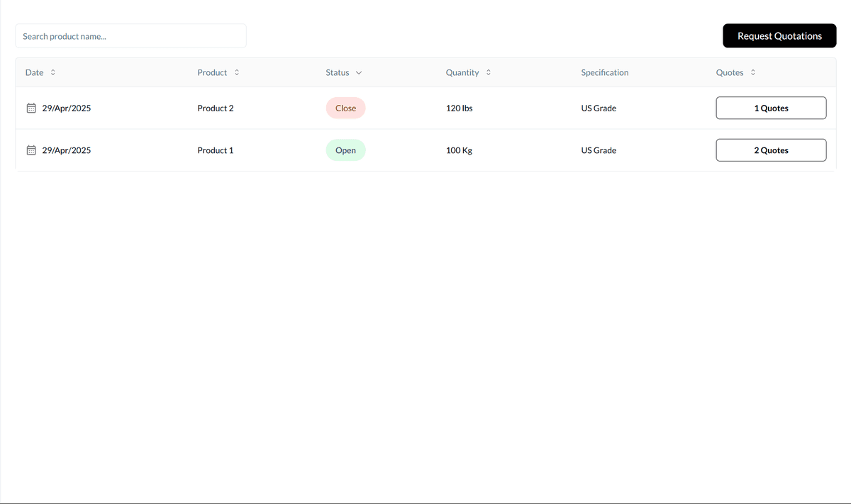Select the Date column header
The image size is (851, 504).
tap(34, 72)
